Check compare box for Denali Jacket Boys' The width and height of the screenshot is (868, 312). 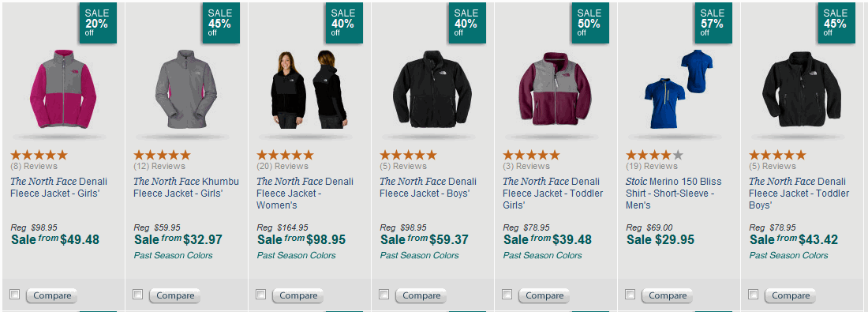[383, 295]
